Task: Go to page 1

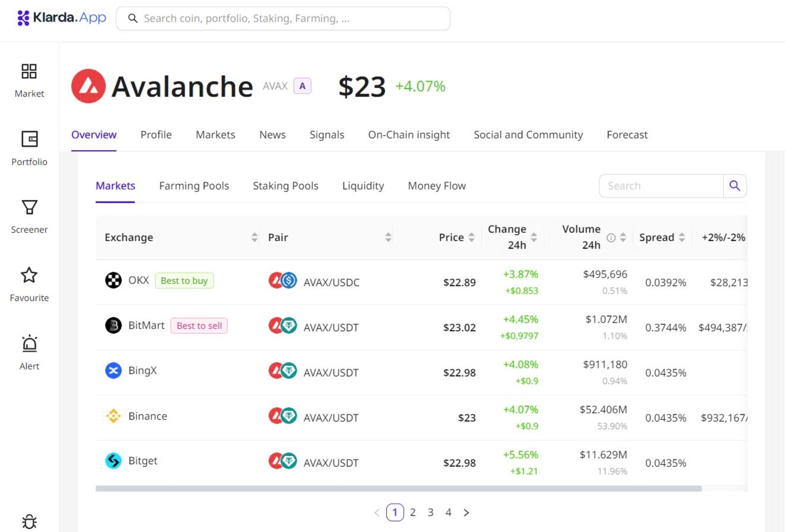Action: click(x=395, y=512)
